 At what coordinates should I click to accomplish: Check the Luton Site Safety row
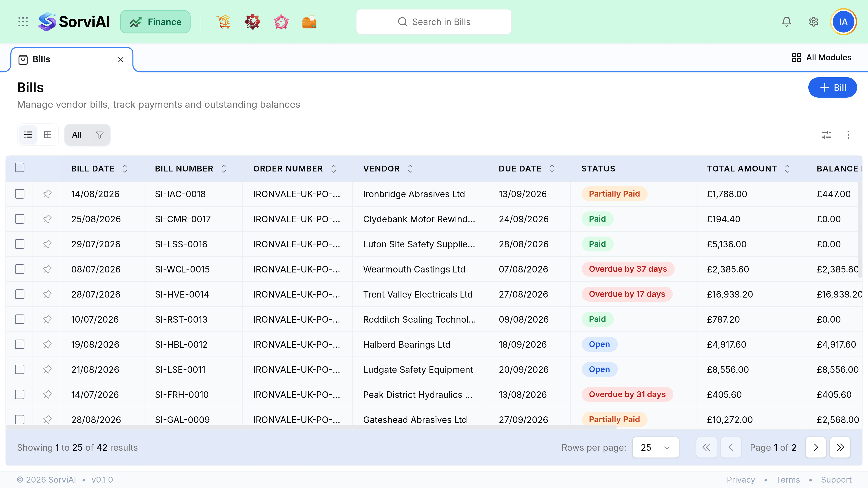[20, 244]
